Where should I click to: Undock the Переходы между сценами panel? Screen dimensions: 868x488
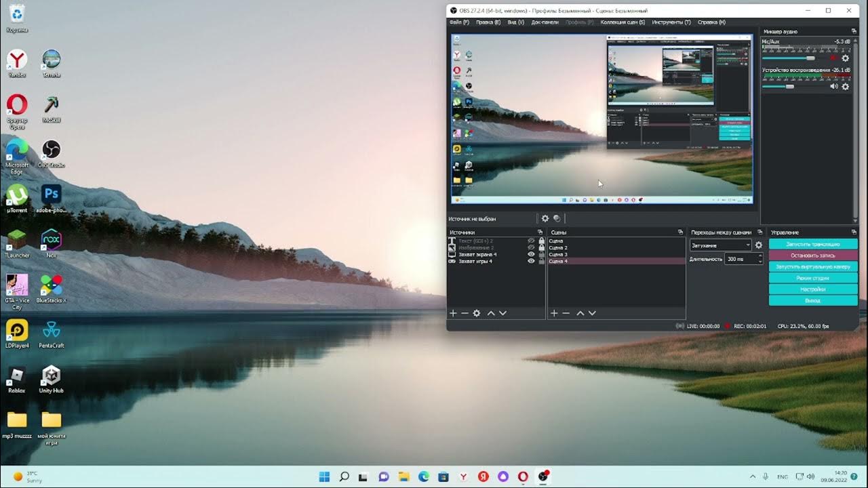coord(760,232)
